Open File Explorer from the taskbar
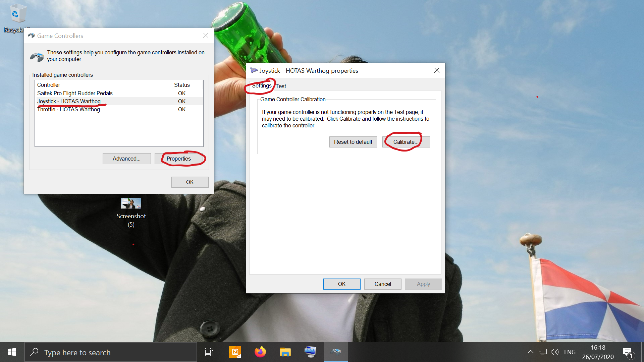The height and width of the screenshot is (362, 644). tap(285, 352)
